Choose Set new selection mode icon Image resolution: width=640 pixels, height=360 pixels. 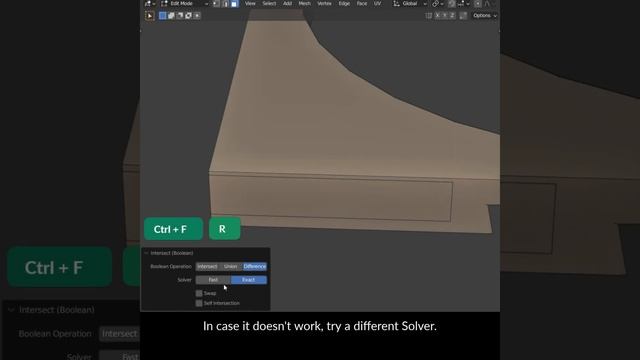coord(162,16)
